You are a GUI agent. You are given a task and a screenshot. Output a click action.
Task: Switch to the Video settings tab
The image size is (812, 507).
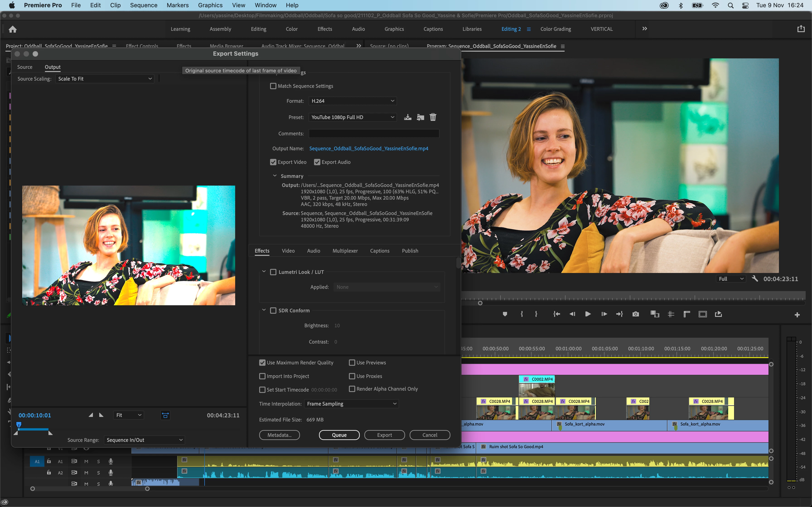pyautogui.click(x=288, y=251)
